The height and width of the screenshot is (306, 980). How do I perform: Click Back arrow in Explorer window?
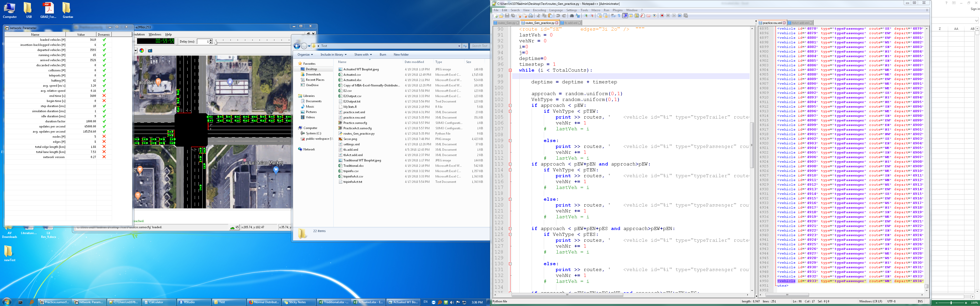coord(297,46)
